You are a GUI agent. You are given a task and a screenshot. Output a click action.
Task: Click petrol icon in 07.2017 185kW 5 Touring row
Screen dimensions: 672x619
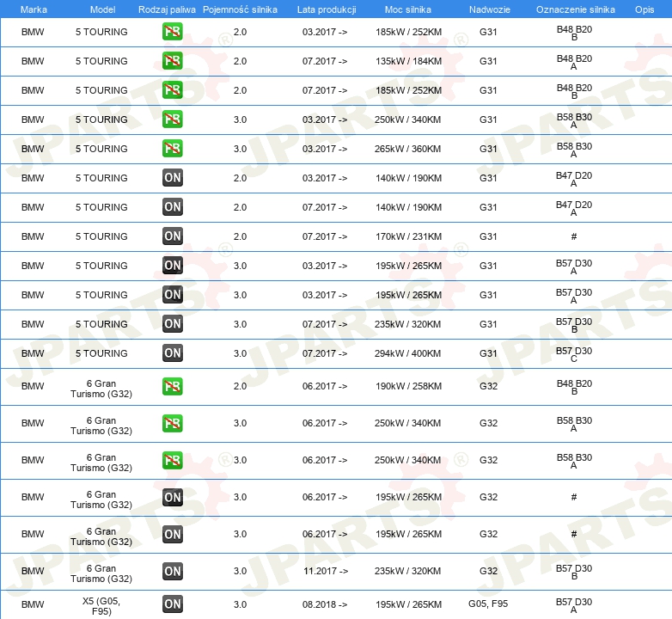pos(172,90)
